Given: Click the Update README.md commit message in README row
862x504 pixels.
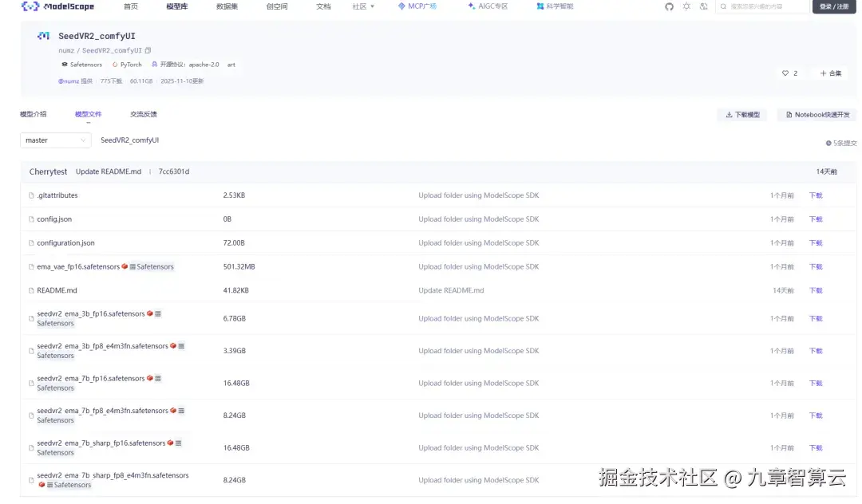Looking at the screenshot, I should click(451, 290).
